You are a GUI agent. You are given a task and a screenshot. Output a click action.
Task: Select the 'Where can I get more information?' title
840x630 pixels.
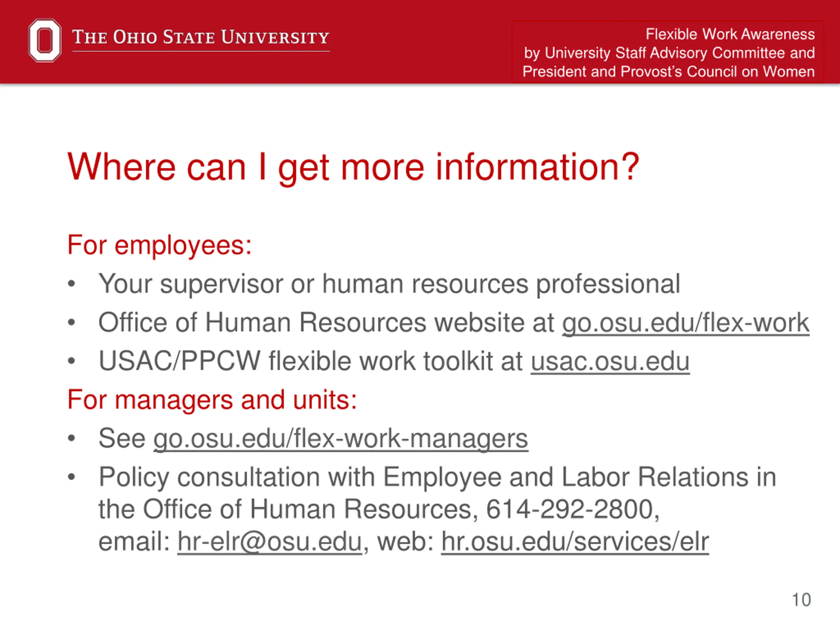point(353,167)
